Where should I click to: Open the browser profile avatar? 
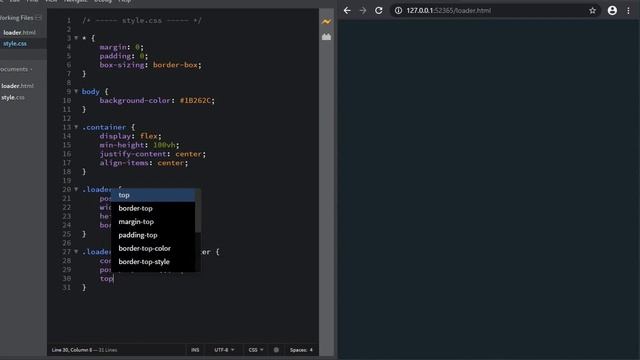point(612,11)
